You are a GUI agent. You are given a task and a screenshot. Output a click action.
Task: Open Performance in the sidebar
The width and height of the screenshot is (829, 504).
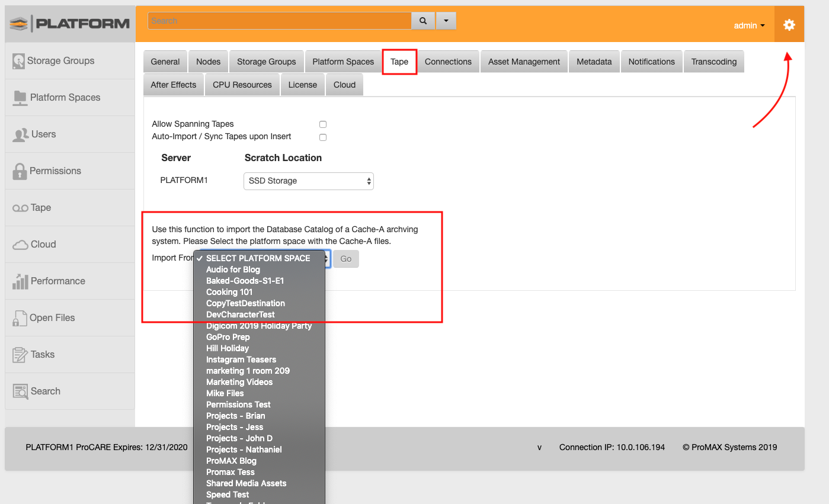(70, 281)
